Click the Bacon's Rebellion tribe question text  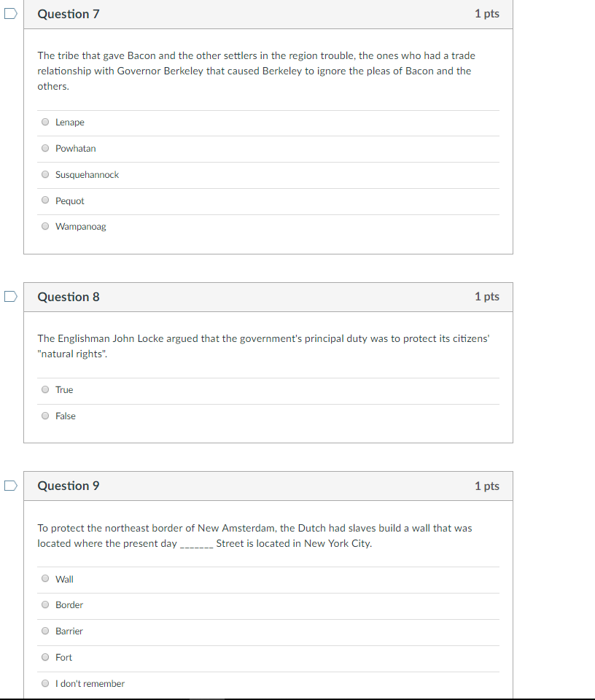[x=256, y=71]
